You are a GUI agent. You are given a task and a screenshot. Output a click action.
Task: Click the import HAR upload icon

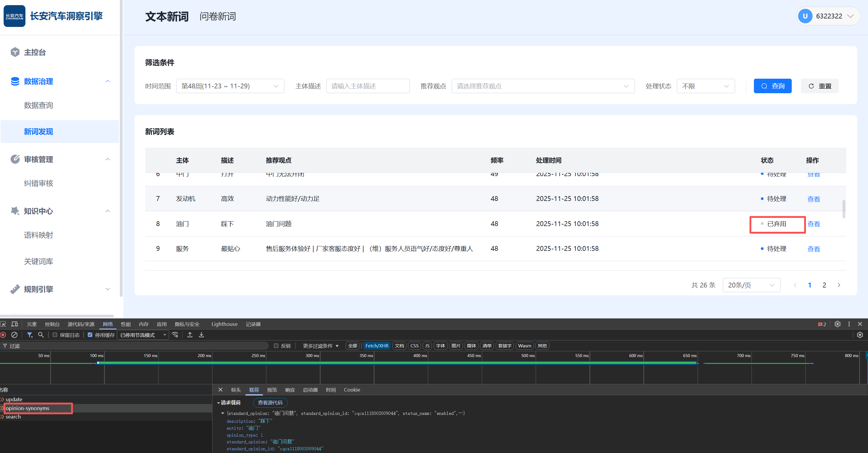(x=190, y=335)
